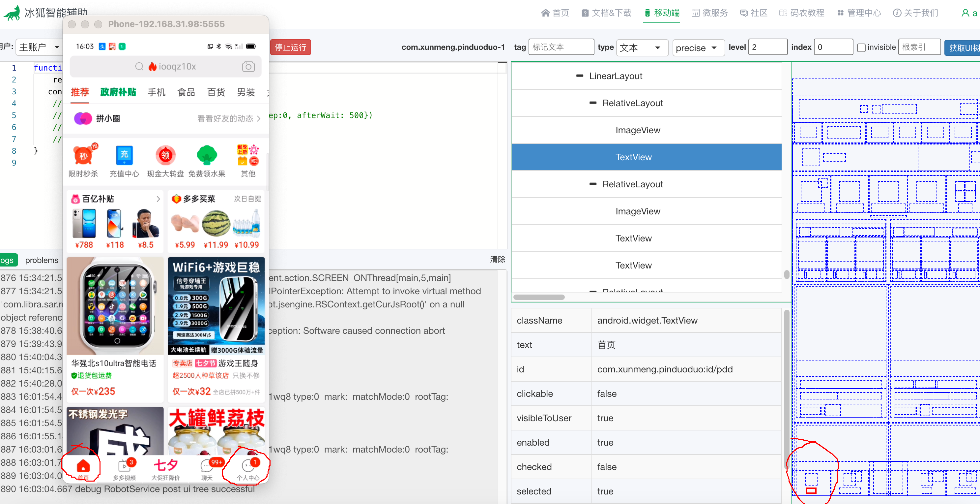The width and height of the screenshot is (980, 504).
Task: Click the index input field
Action: click(833, 47)
